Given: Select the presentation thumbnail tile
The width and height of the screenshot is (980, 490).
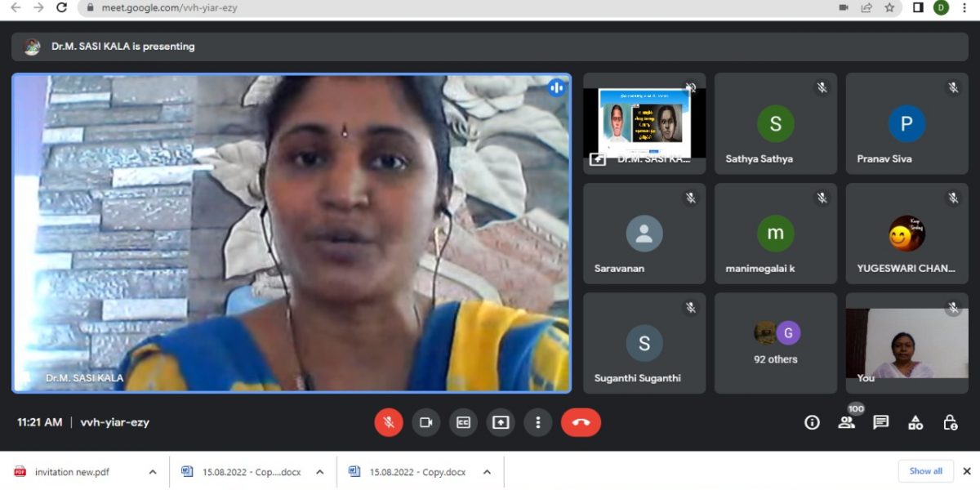Looking at the screenshot, I should click(644, 122).
